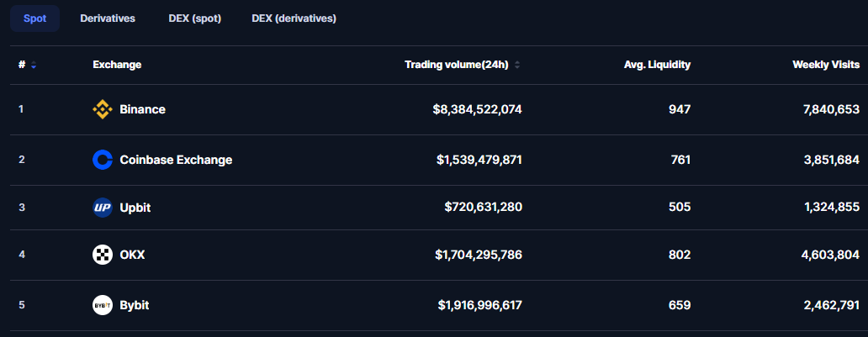
Task: Click the Upbit logo icon
Action: (x=103, y=208)
